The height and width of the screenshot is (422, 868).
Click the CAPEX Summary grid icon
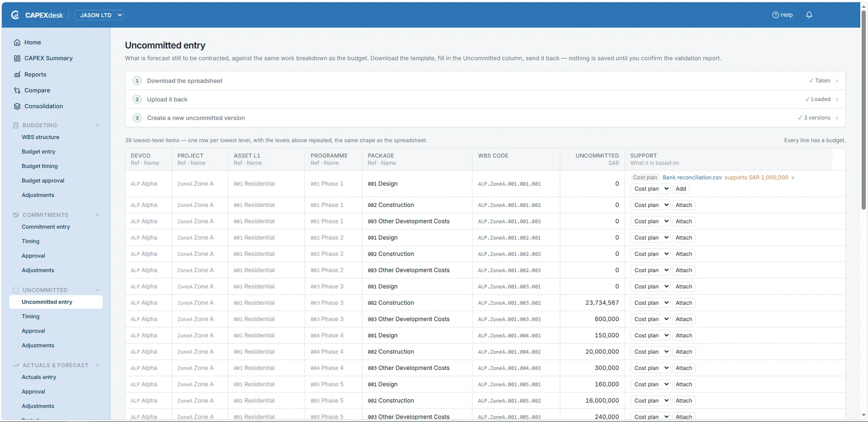17,58
